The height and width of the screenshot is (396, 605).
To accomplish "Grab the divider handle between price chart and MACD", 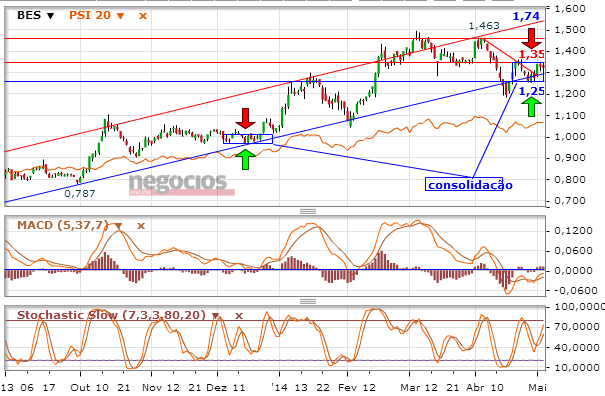I will [308, 211].
